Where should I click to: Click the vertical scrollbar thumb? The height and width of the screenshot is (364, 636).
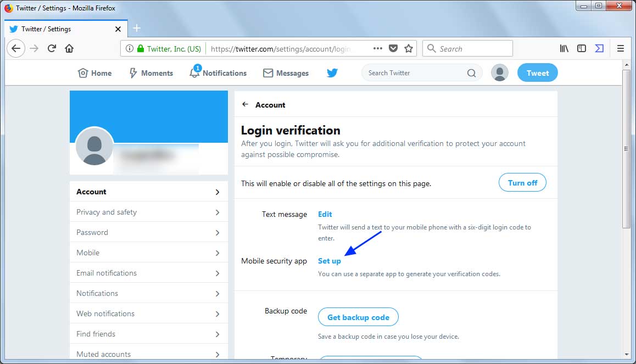[x=626, y=149]
